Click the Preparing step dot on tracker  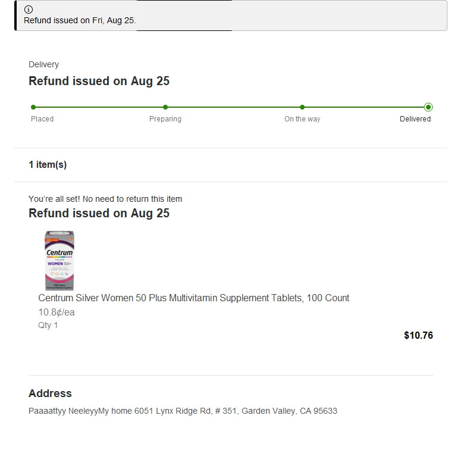[x=165, y=107]
